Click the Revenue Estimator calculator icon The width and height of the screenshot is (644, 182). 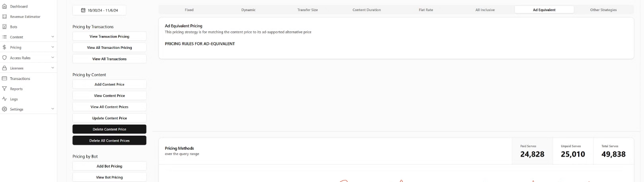[4, 16]
